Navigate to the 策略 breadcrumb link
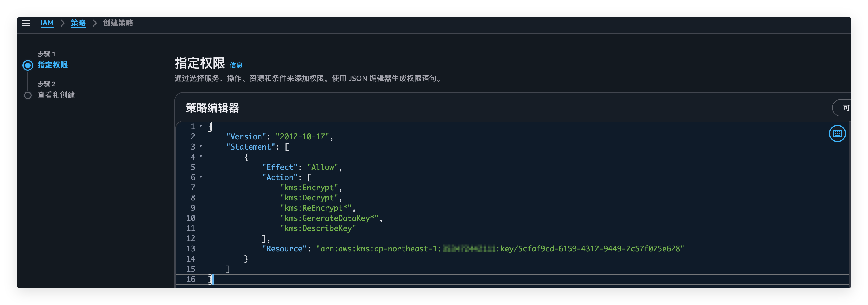868x305 pixels. point(78,23)
